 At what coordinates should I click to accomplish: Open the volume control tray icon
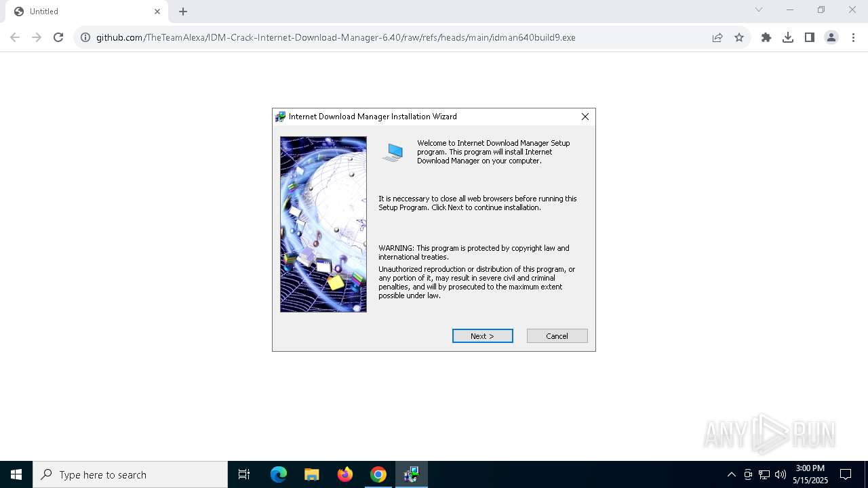[x=781, y=474]
